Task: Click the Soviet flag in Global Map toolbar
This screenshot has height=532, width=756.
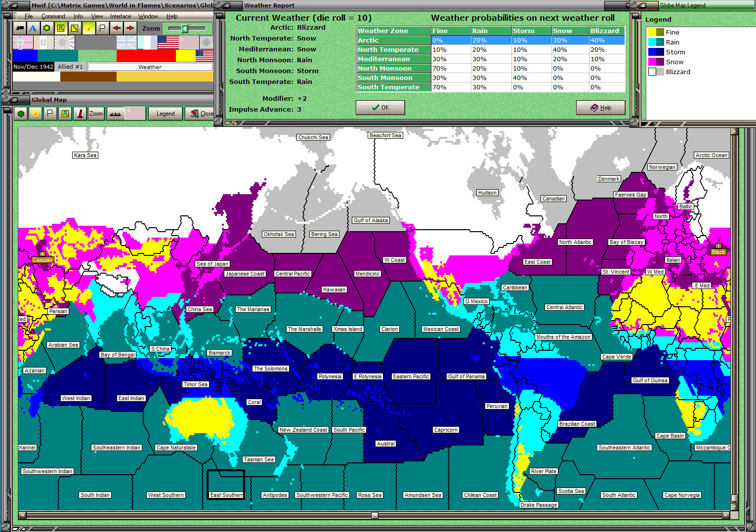Action: click(135, 114)
